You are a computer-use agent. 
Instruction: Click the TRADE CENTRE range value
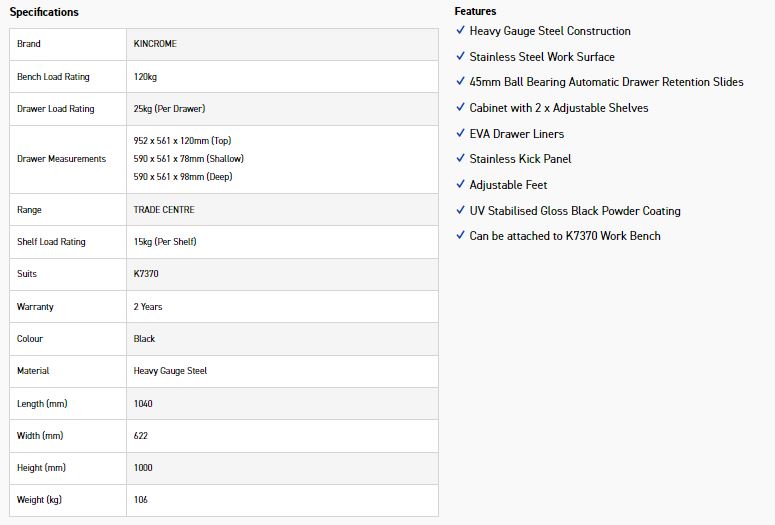164,210
